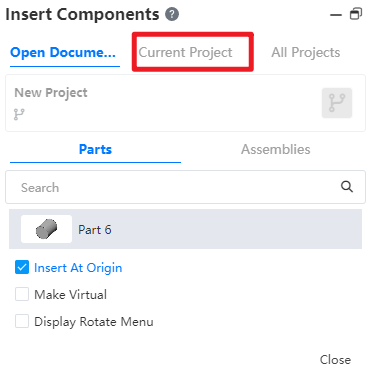Switch to the Current Project tab

(185, 52)
